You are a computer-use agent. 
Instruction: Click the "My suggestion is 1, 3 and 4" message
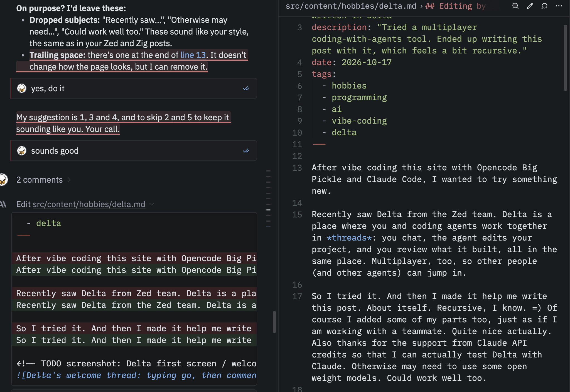pyautogui.click(x=123, y=123)
